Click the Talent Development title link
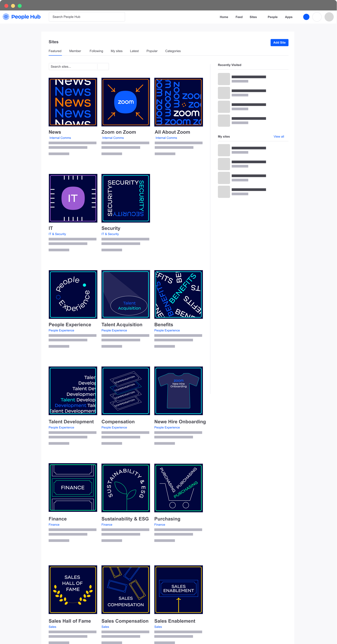The image size is (337, 644). (71, 422)
